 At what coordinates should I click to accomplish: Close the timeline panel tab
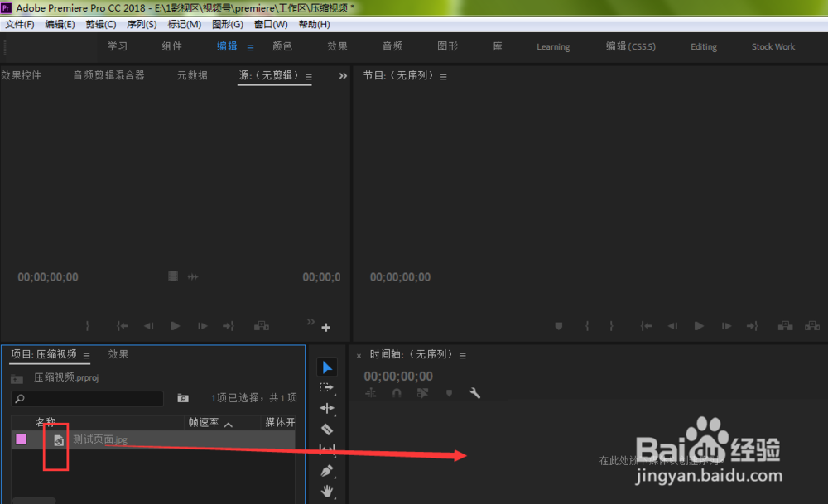pyautogui.click(x=359, y=356)
